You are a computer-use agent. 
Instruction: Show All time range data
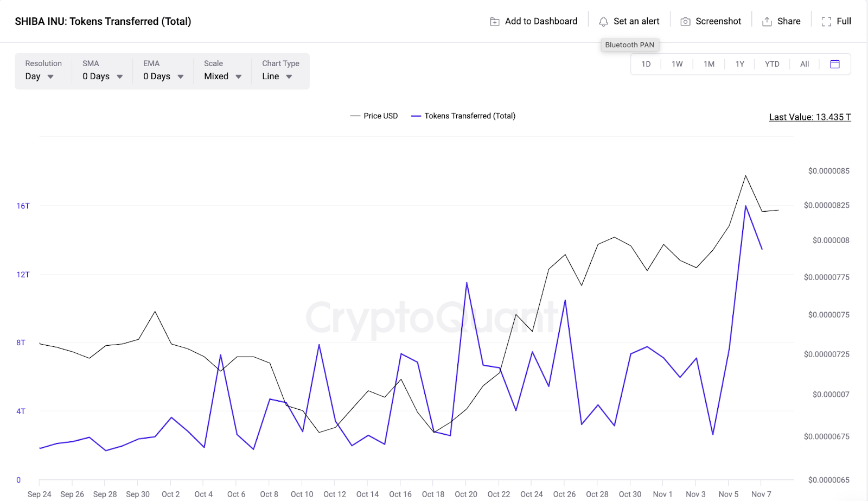point(805,64)
